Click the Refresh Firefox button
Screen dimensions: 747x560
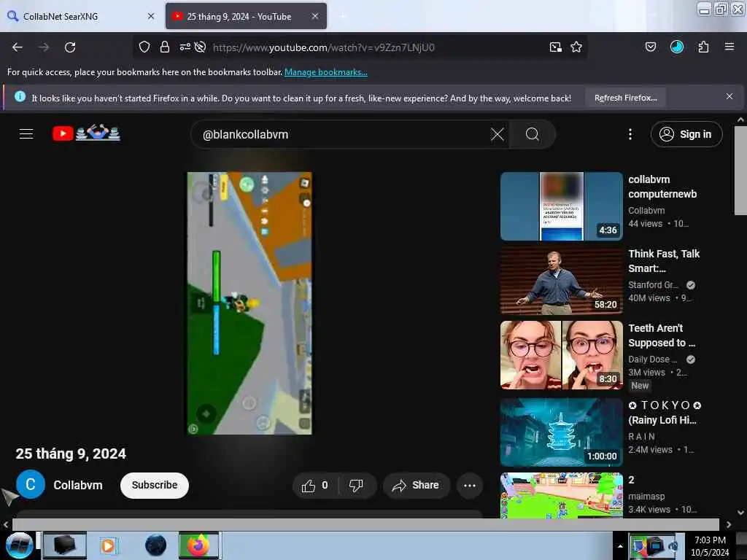(x=625, y=98)
